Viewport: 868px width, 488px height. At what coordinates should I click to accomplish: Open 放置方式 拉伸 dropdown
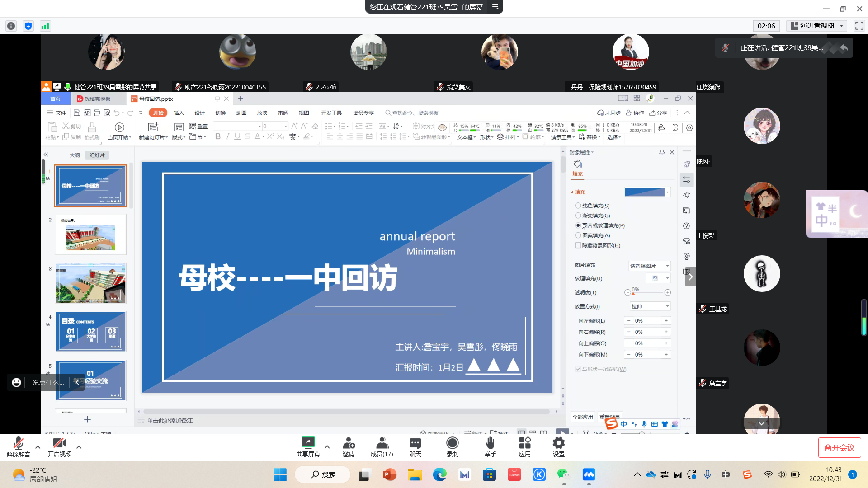649,306
